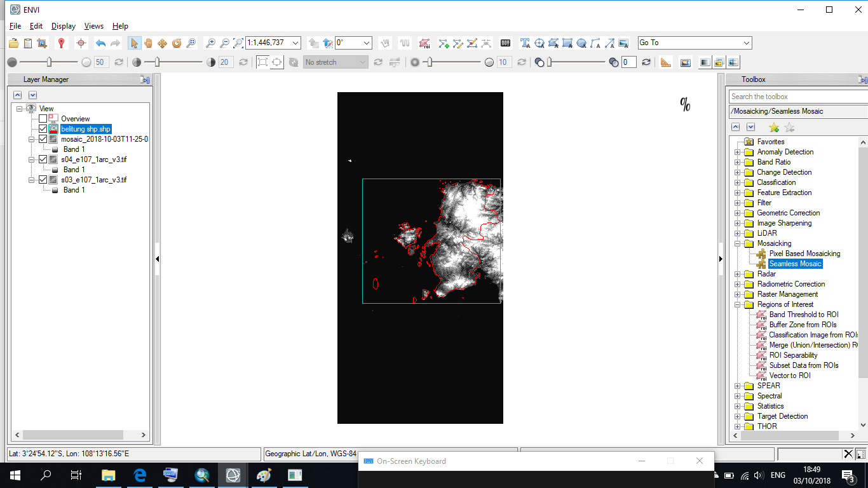Open the Display menu
The height and width of the screenshot is (488, 868).
pyautogui.click(x=63, y=26)
